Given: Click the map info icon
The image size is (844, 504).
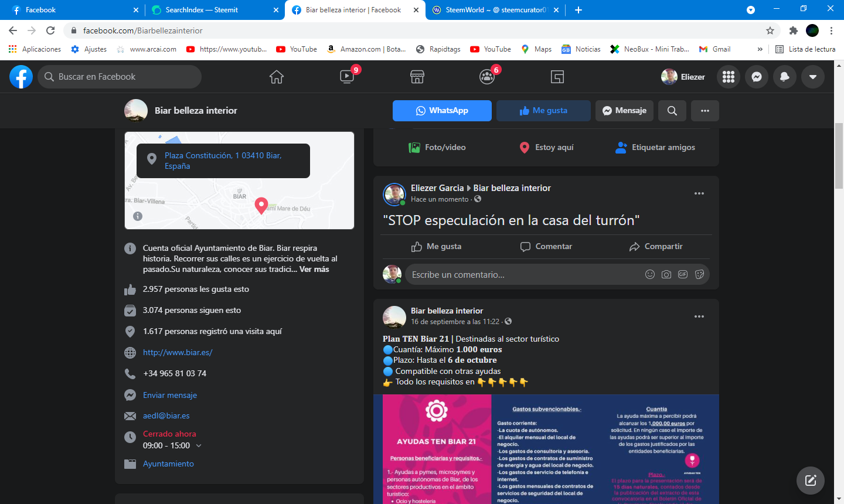Looking at the screenshot, I should [x=138, y=216].
